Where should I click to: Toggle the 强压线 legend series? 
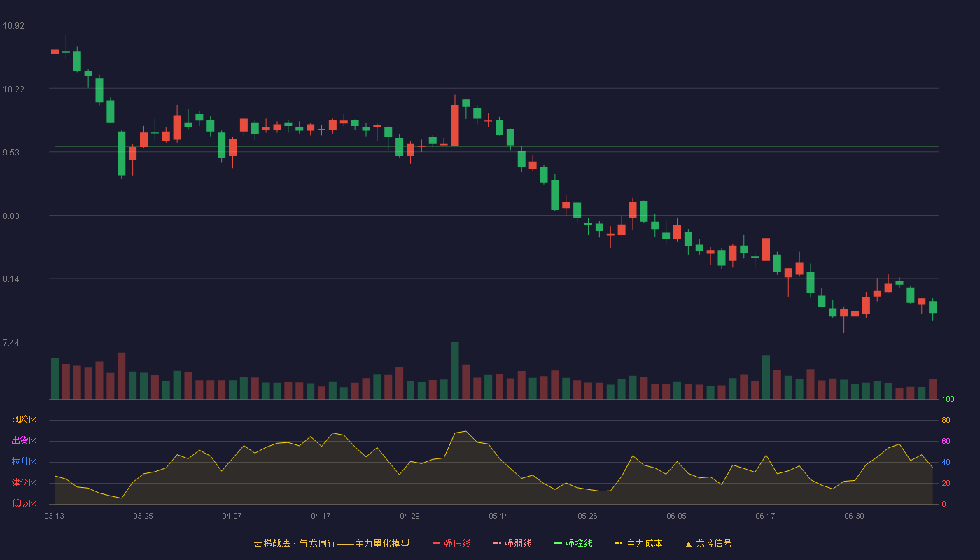coord(451,543)
